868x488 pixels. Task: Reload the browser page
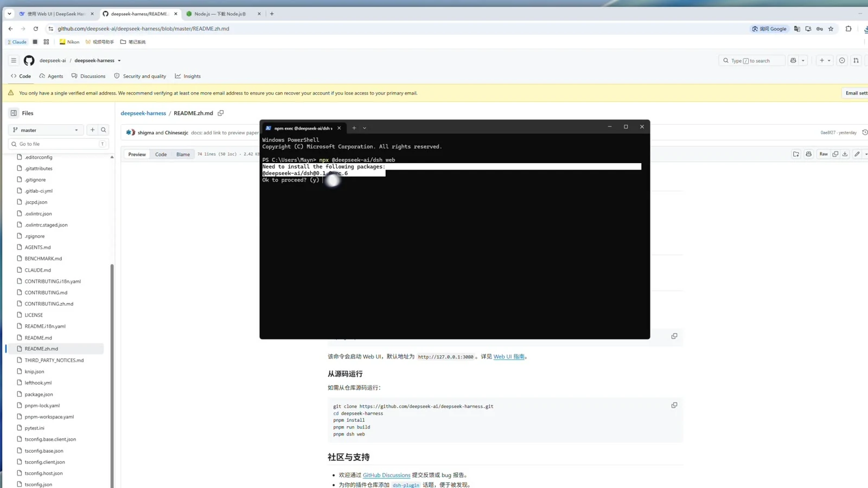36,29
